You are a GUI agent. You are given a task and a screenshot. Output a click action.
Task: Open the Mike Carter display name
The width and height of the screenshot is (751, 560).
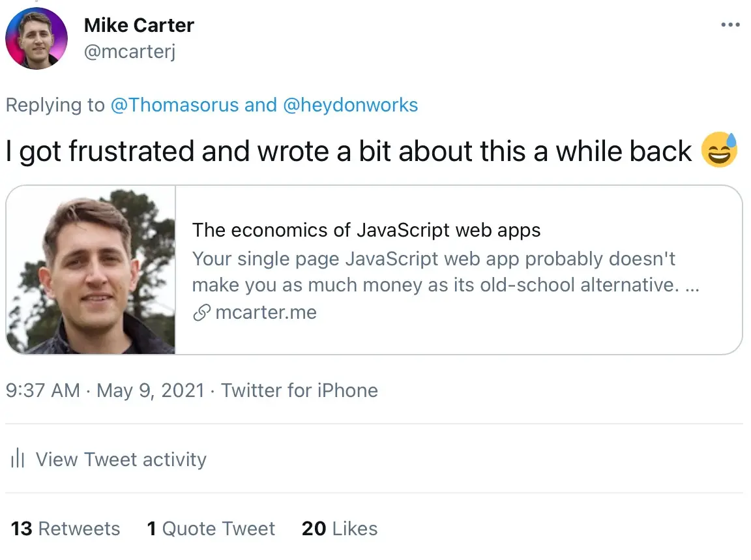[139, 25]
